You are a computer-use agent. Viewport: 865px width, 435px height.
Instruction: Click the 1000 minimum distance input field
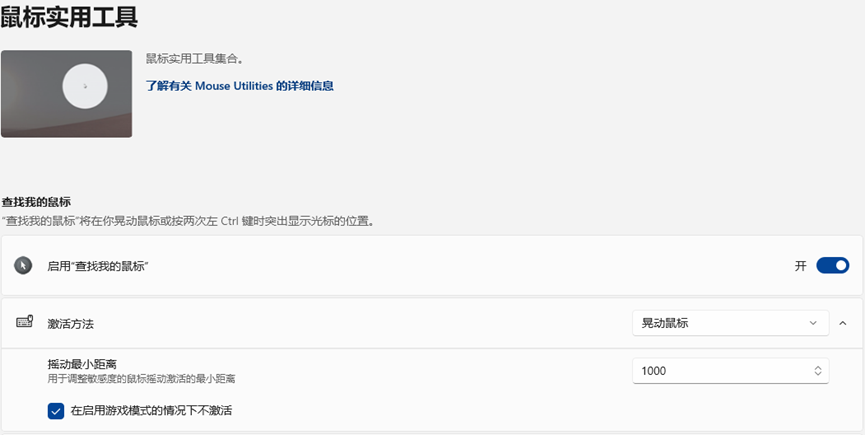click(720, 371)
